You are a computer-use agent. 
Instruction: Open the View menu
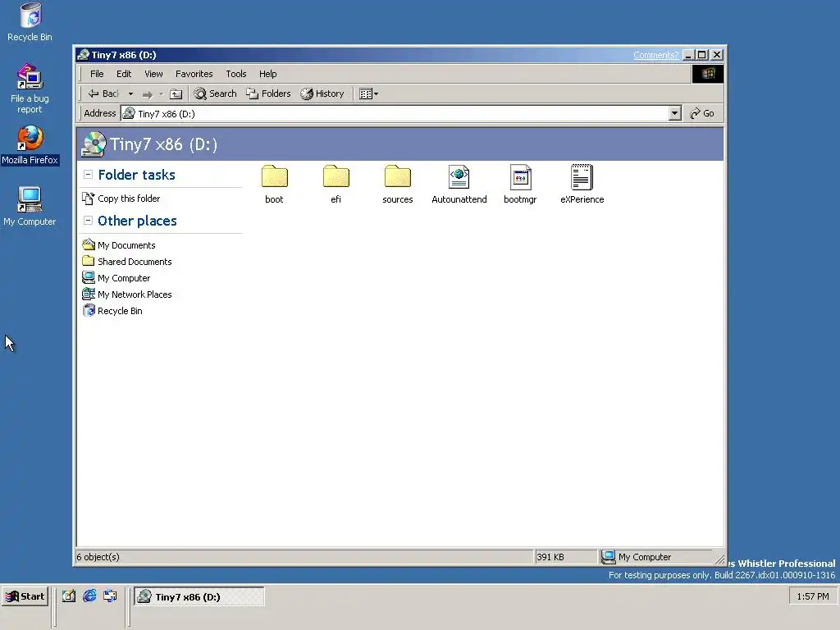point(153,74)
